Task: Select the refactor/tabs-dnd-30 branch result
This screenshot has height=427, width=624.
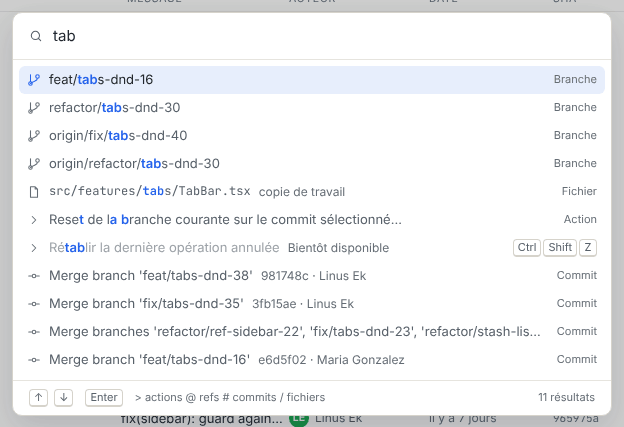Action: coord(312,108)
